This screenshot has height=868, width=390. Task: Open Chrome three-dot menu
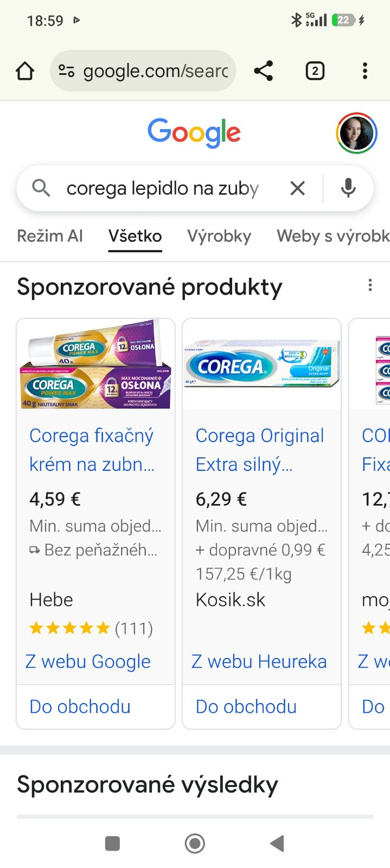tap(365, 71)
